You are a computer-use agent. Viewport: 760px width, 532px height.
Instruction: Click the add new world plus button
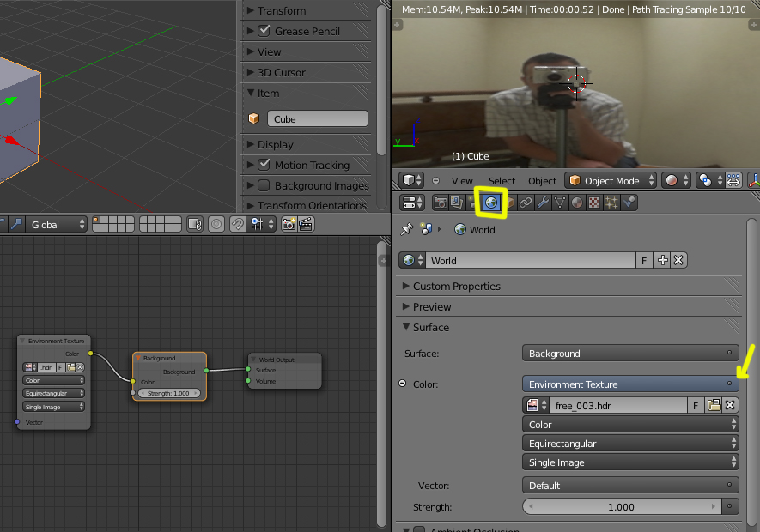pos(662,260)
